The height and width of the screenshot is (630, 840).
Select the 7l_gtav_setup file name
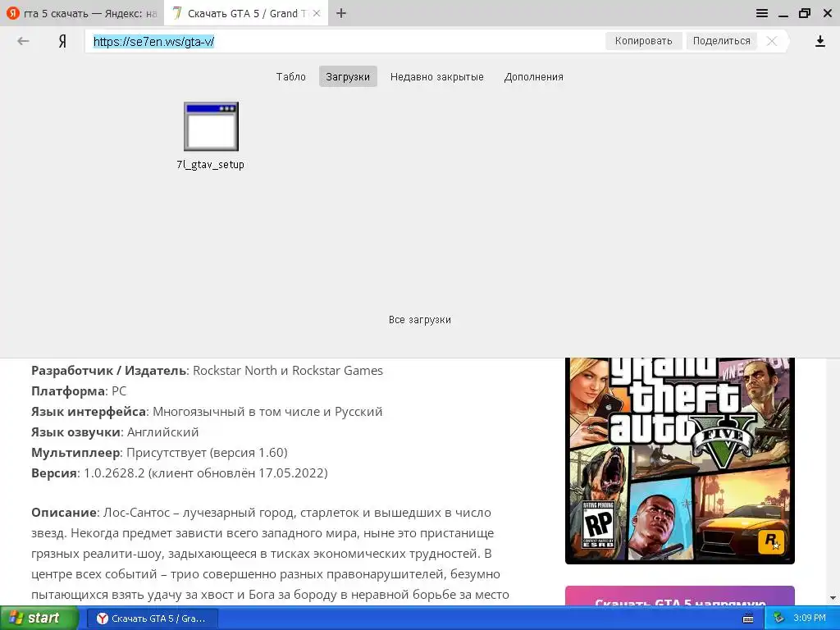pyautogui.click(x=211, y=164)
